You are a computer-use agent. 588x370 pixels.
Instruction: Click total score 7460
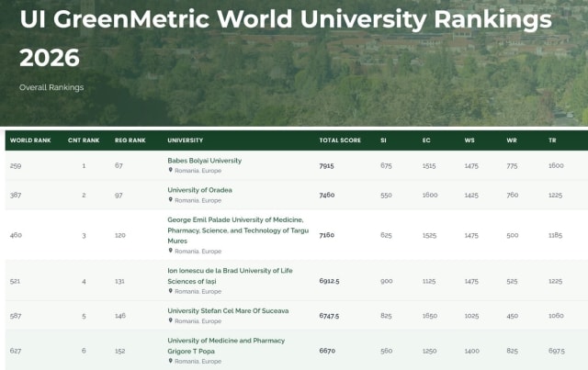[327, 195]
